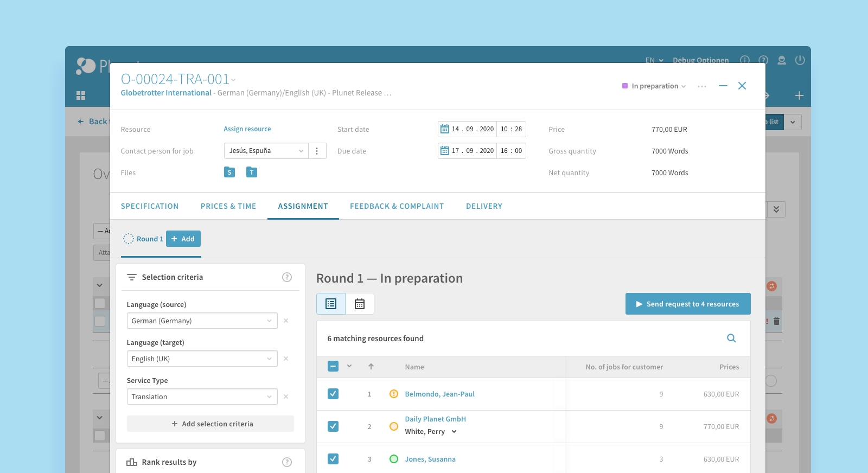Open Belmondo, Jean-Paul resource link
The image size is (868, 473).
(440, 394)
